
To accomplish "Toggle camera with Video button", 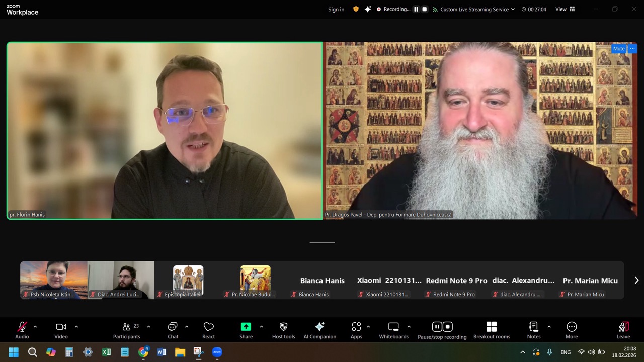I will tap(61, 329).
